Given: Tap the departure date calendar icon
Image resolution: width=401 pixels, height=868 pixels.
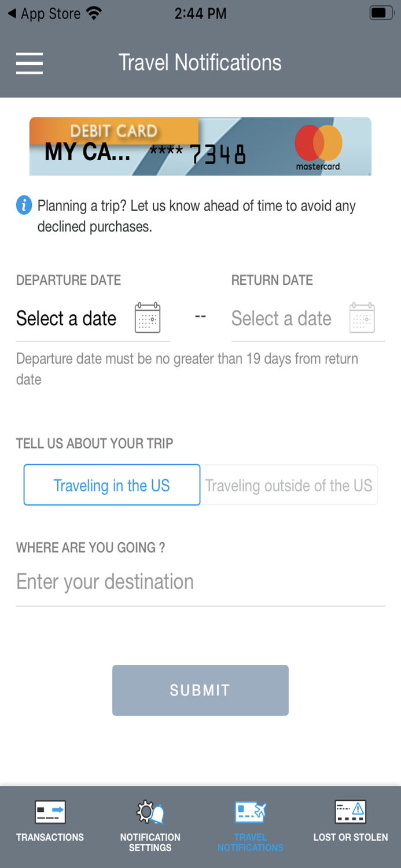Looking at the screenshot, I should 148,318.
